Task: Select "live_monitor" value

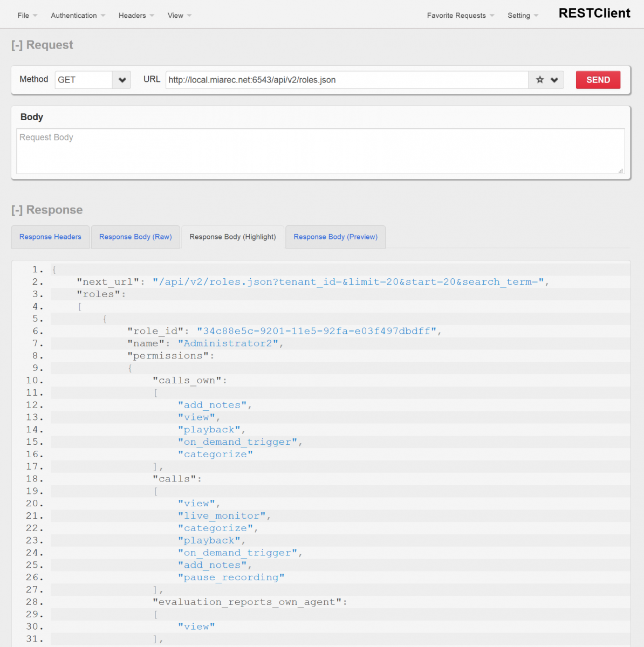Action: point(222,516)
